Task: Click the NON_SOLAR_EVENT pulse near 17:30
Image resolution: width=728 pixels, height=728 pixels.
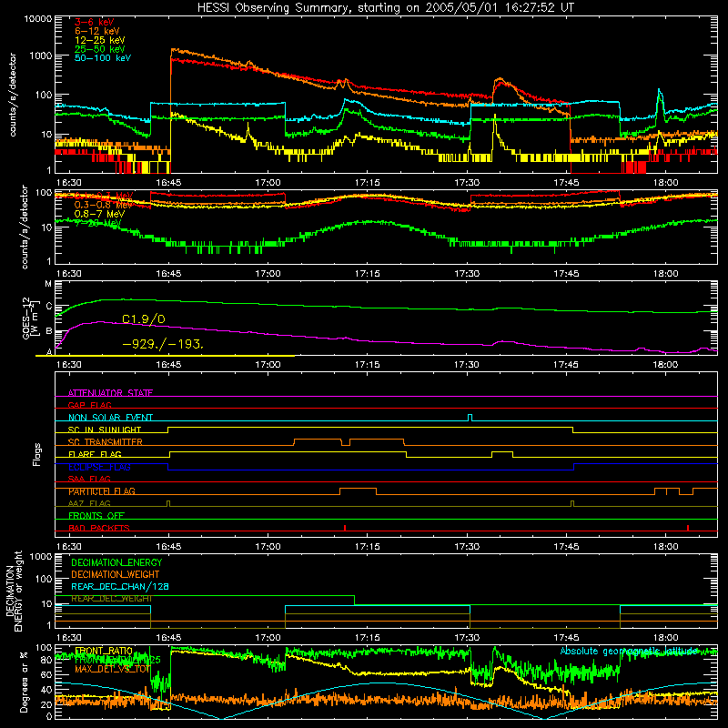Action: [470, 418]
